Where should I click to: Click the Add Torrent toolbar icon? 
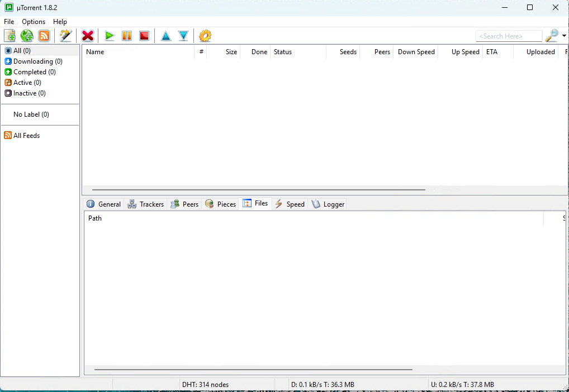(x=10, y=36)
